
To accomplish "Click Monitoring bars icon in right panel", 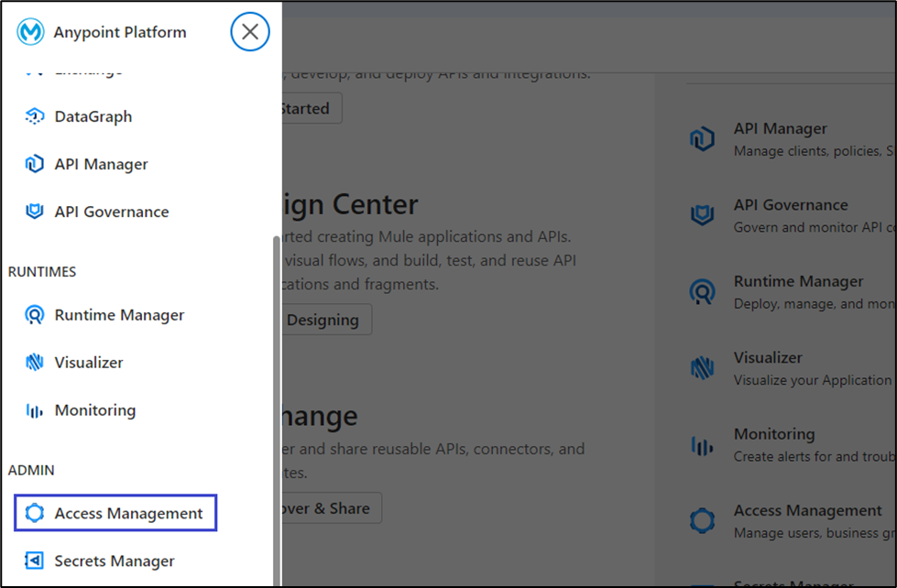I will click(702, 445).
